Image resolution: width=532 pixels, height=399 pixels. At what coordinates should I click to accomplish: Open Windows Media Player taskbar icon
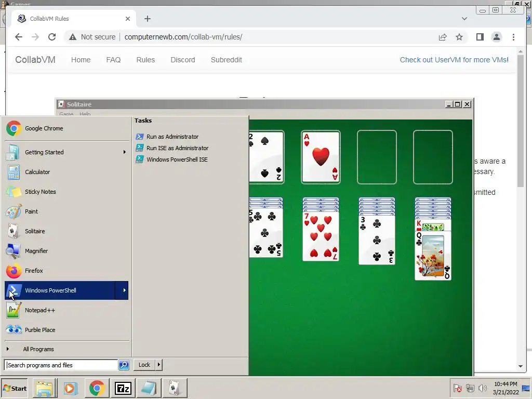click(x=71, y=389)
